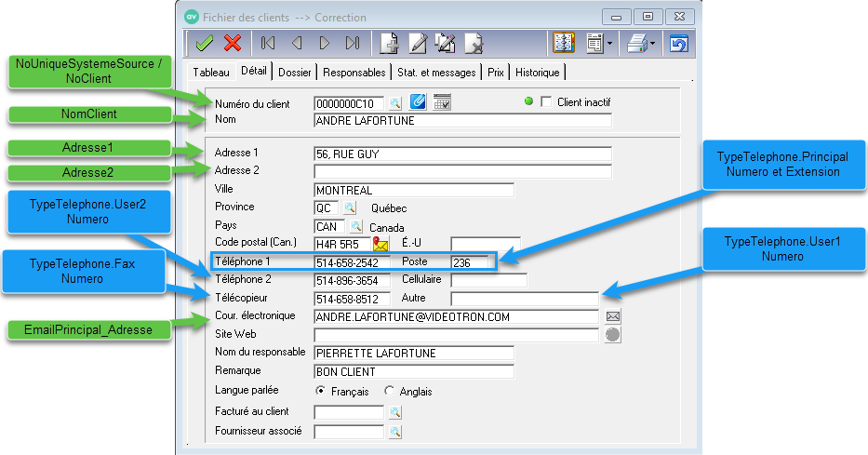Screen dimensions: 868x455
Task: Select the Anglais language radio button
Action: click(389, 391)
